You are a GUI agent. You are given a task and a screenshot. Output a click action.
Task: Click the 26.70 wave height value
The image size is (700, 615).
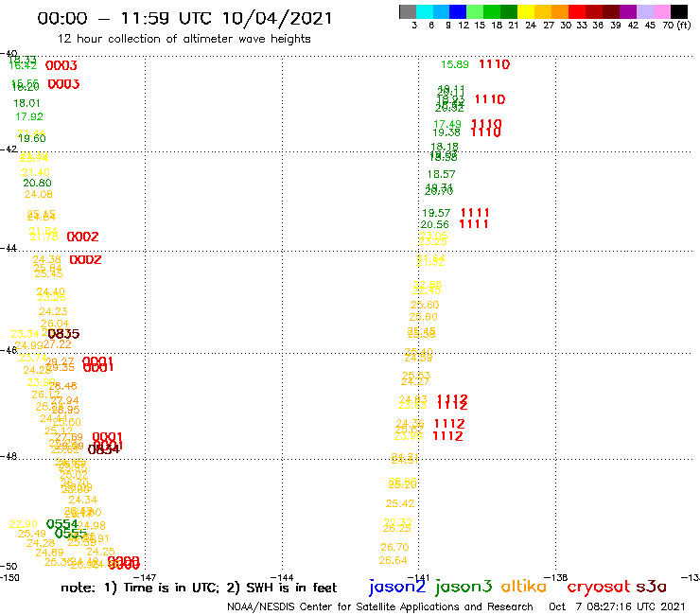(x=394, y=547)
